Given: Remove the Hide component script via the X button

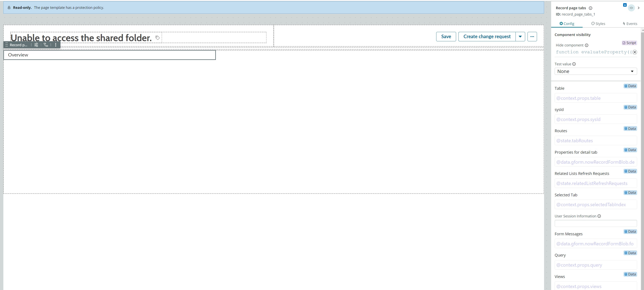Looking at the screenshot, I should click(x=635, y=52).
